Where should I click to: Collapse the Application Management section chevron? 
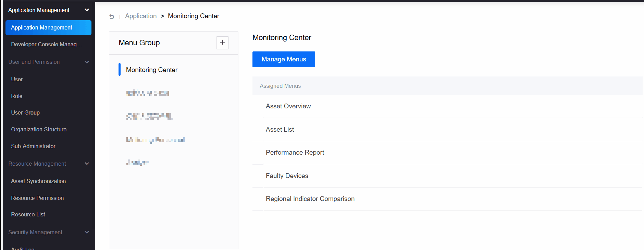click(87, 10)
